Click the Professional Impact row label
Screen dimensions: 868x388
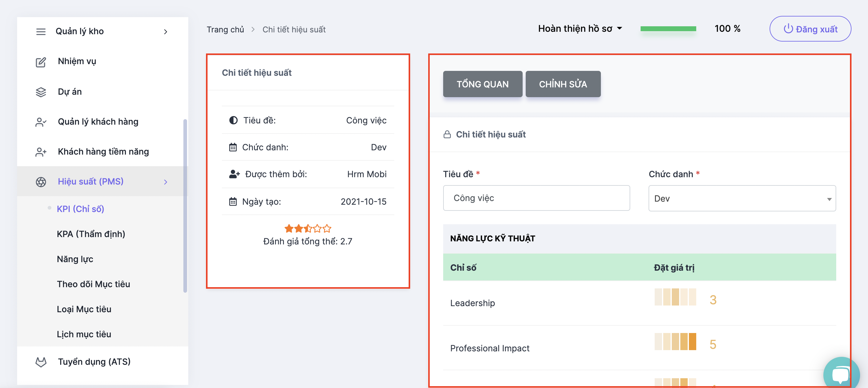490,348
